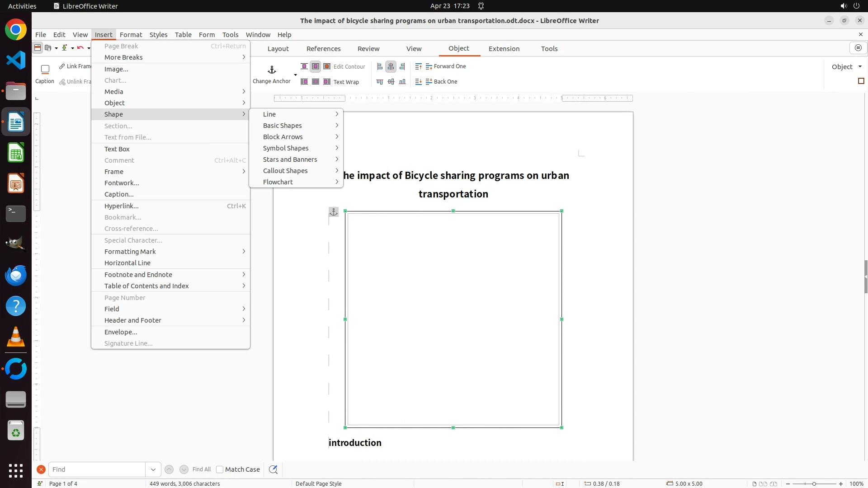Adjust the zoom slider in status bar

click(814, 484)
